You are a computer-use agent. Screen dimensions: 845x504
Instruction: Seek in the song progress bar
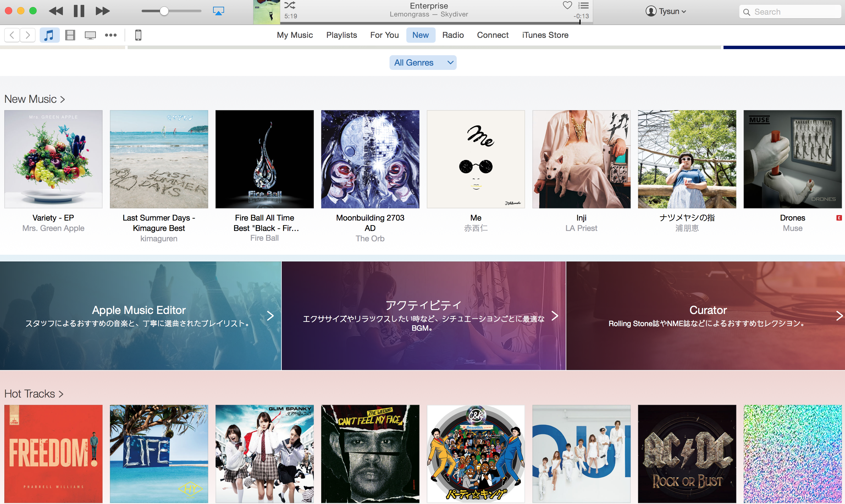pyautogui.click(x=436, y=23)
